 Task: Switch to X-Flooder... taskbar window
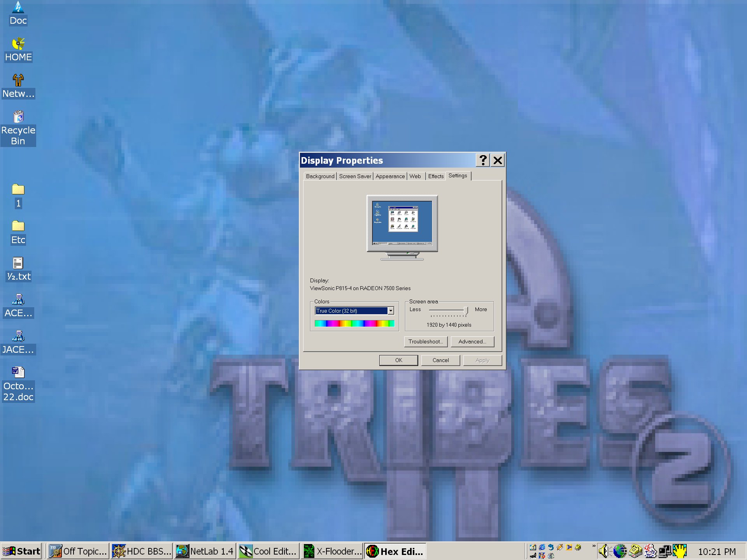click(x=332, y=551)
